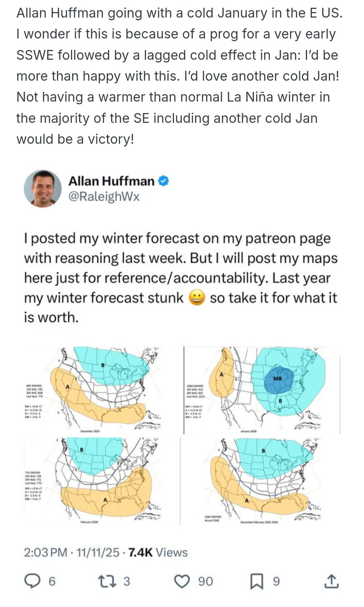Click the 7.4K Views count
The height and width of the screenshot is (607, 364).
pyautogui.click(x=158, y=552)
